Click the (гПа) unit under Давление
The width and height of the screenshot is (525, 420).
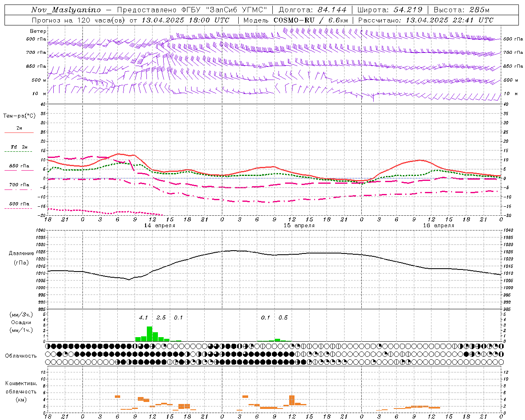21,263
